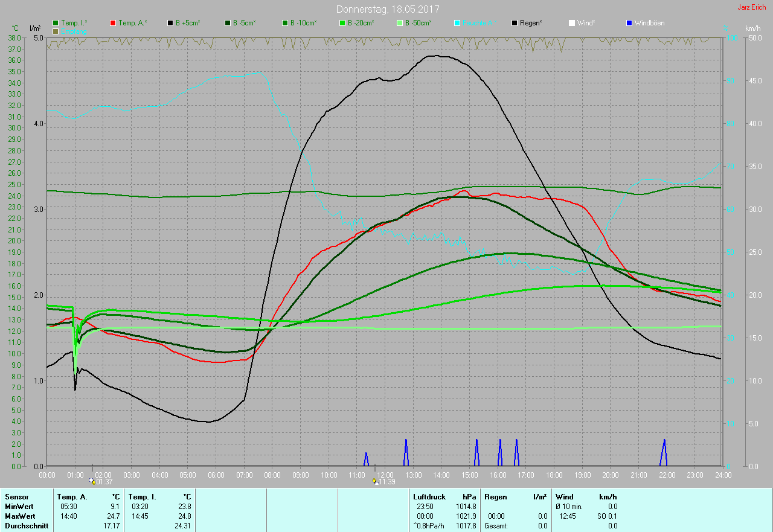The width and height of the screenshot is (773, 532).
Task: Select the black B +5cm legend square
Action: pos(171,23)
